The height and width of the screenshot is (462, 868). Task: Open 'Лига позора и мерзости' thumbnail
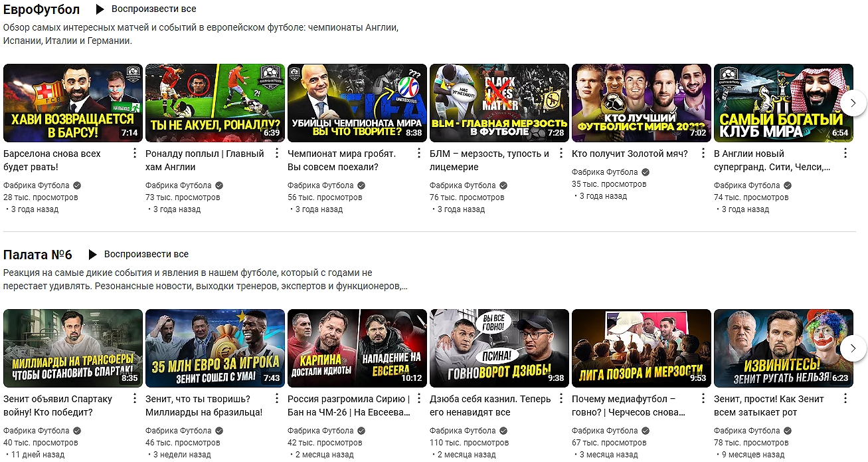[x=641, y=348]
